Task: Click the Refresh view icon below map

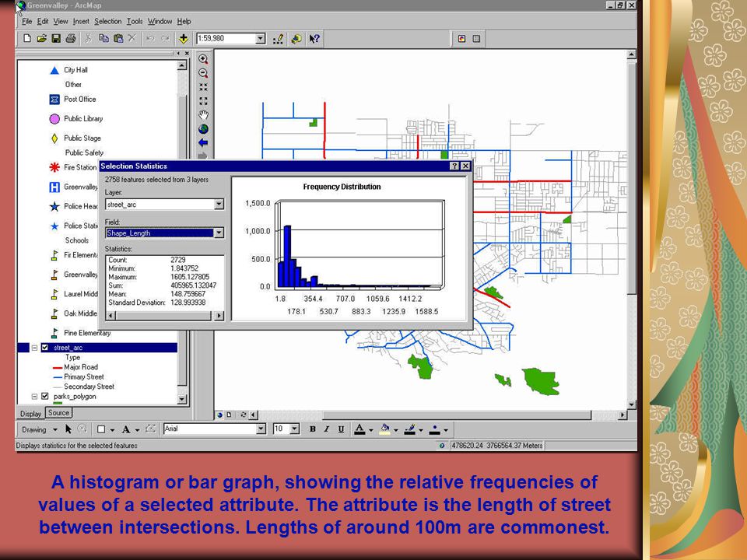Action: coord(244,415)
